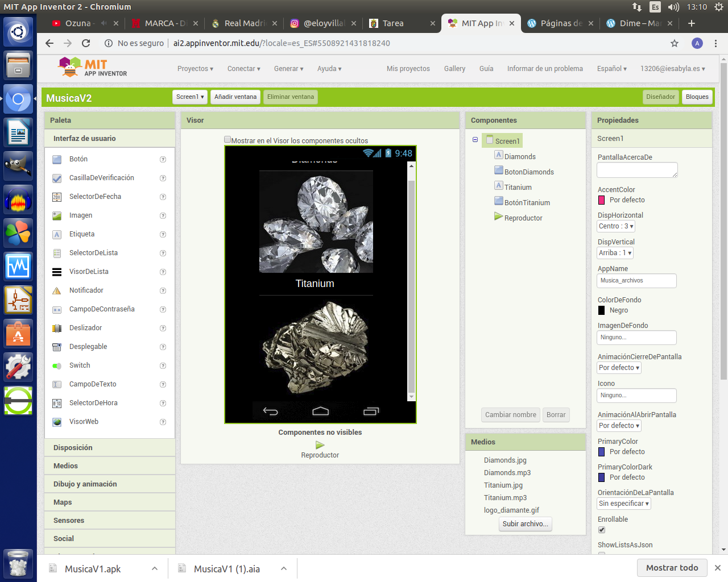Open help for the Imagen component

[x=163, y=216]
